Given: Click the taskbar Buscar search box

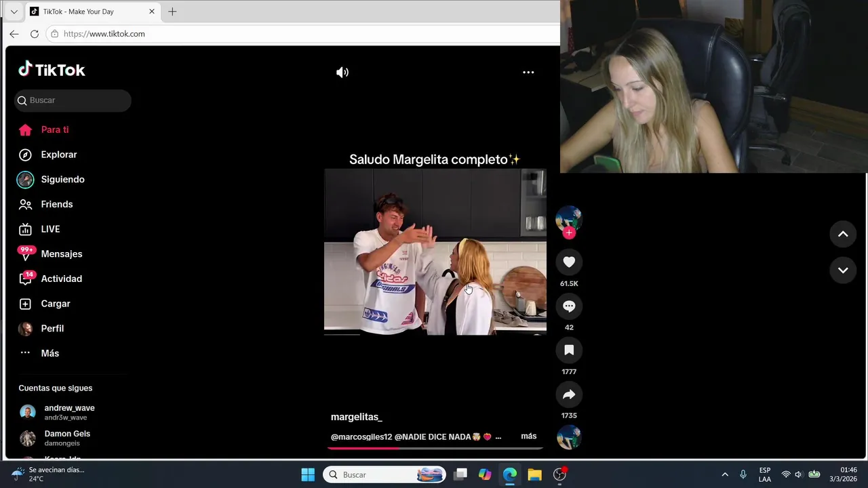Looking at the screenshot, I should (384, 474).
